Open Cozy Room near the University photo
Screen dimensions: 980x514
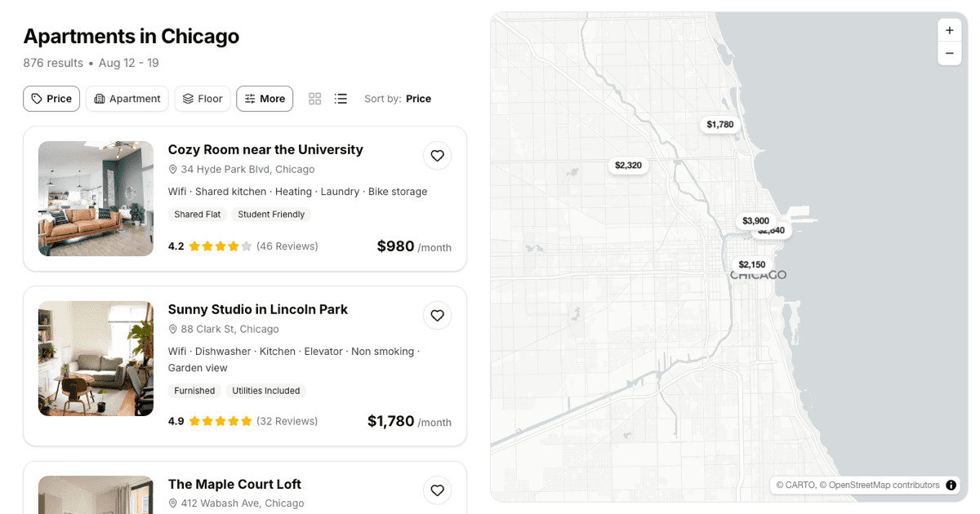(96, 198)
